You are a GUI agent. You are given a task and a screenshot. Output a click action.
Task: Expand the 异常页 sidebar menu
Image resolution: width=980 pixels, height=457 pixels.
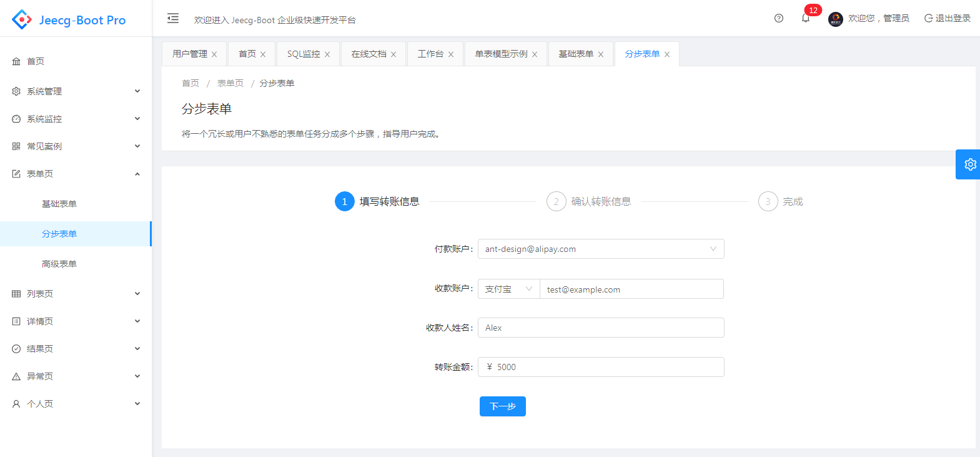tap(137, 376)
